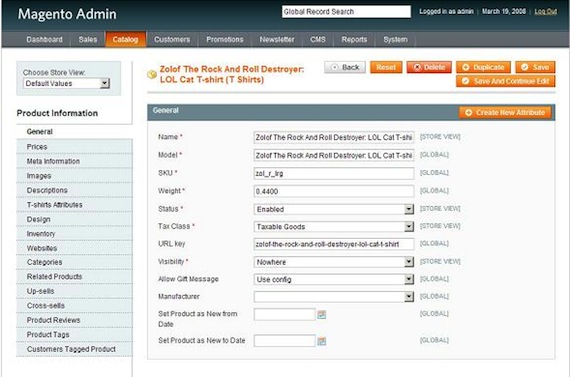The image size is (570, 377).
Task: Select the Categories tab
Action: click(x=74, y=262)
